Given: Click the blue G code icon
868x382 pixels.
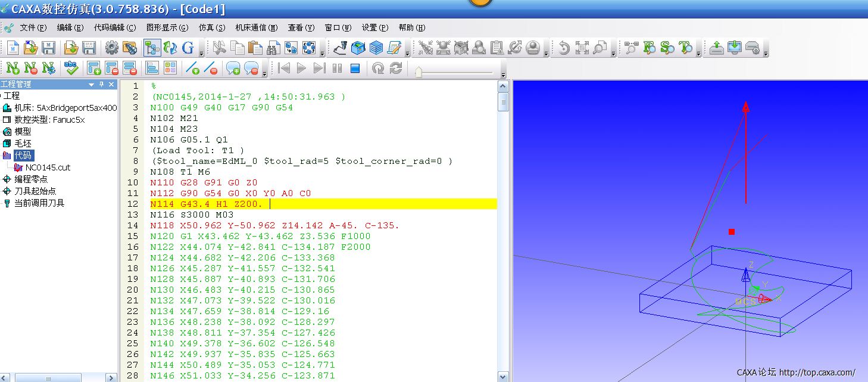Looking at the screenshot, I should point(188,48).
